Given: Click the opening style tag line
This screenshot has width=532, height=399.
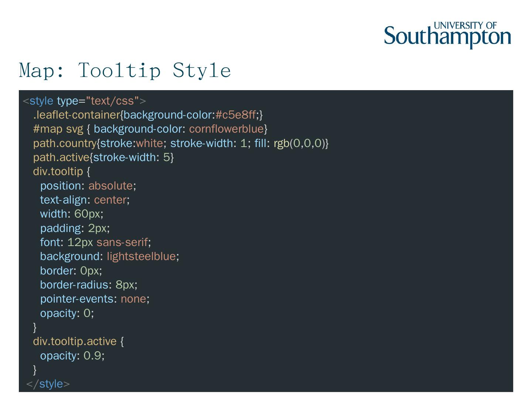Looking at the screenshot, I should (84, 101).
